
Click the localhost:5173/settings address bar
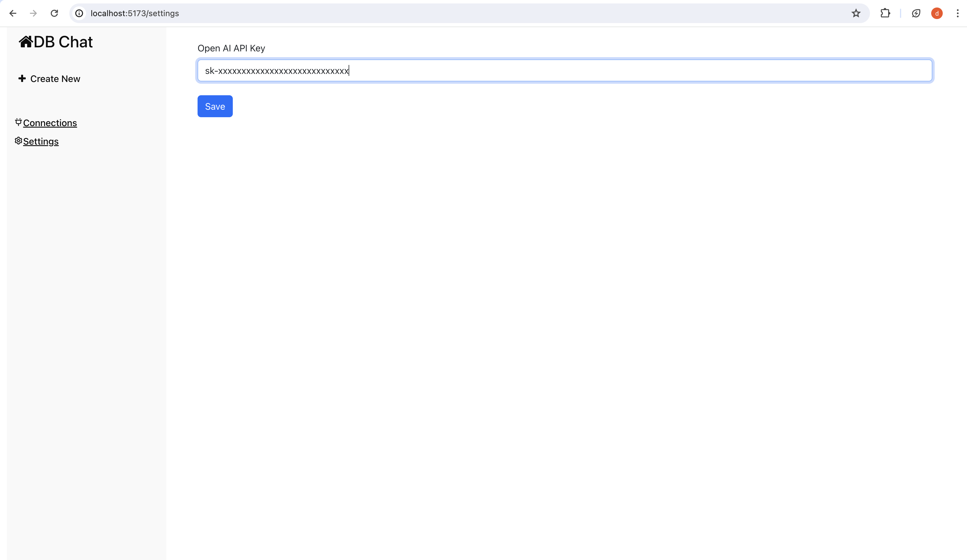coord(460,14)
